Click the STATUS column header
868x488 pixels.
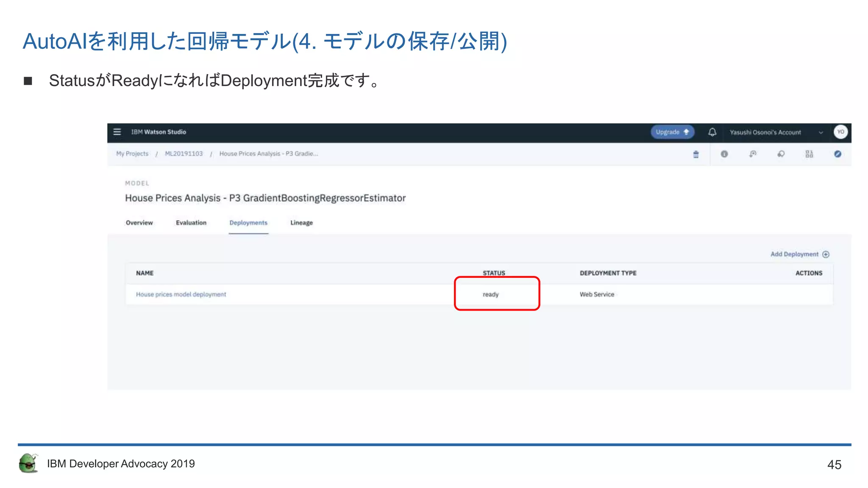pos(494,273)
